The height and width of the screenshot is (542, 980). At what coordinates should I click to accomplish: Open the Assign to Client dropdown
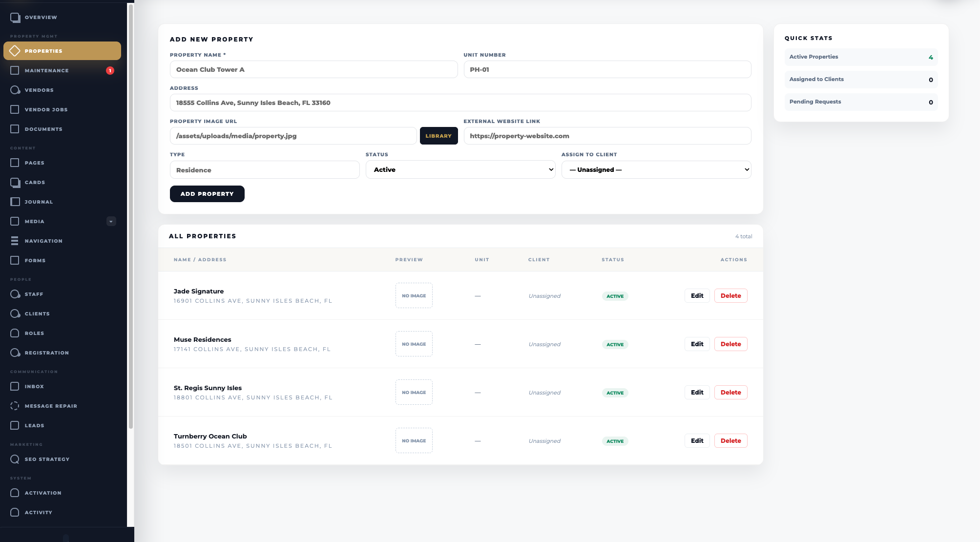pos(656,169)
